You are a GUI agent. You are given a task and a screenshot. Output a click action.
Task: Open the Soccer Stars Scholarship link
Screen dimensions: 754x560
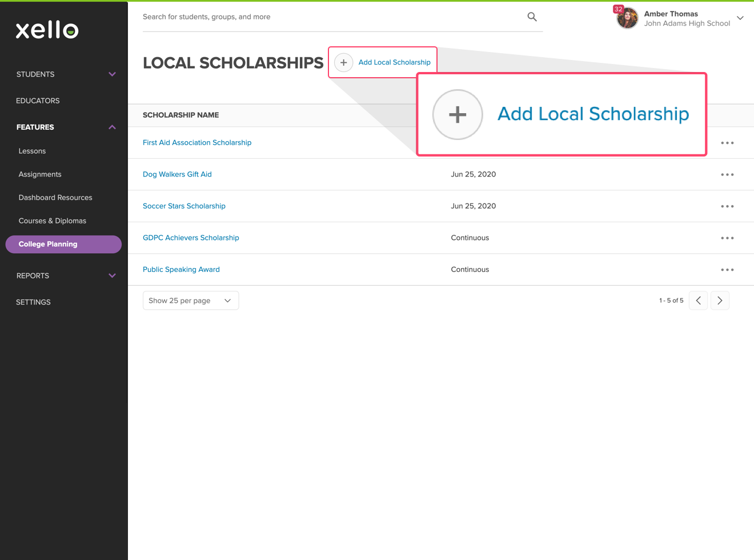184,206
